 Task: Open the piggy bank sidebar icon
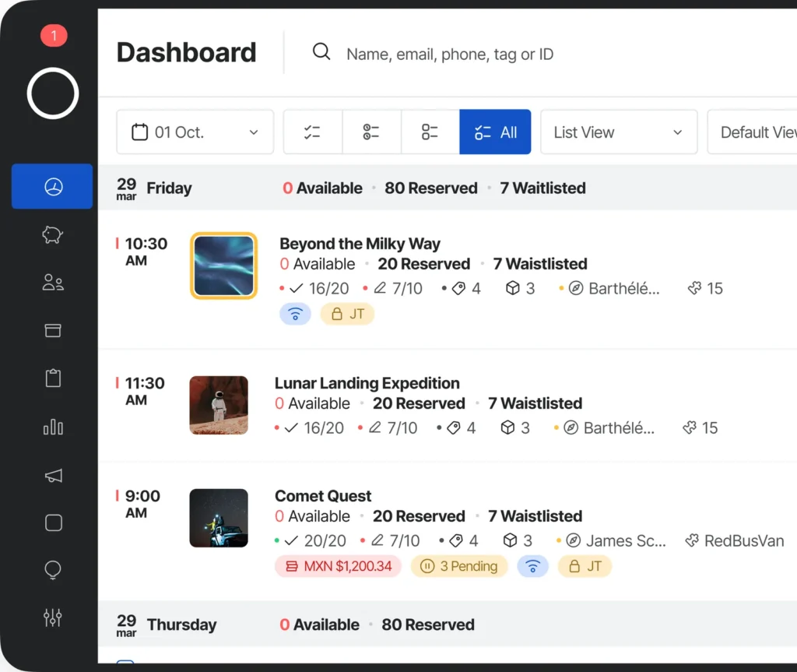coord(53,234)
